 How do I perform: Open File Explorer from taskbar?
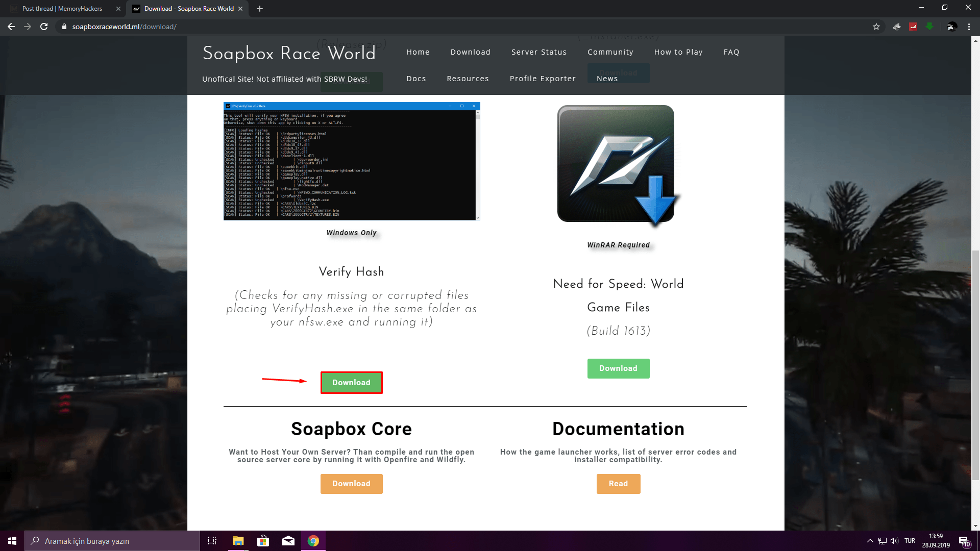coord(238,541)
